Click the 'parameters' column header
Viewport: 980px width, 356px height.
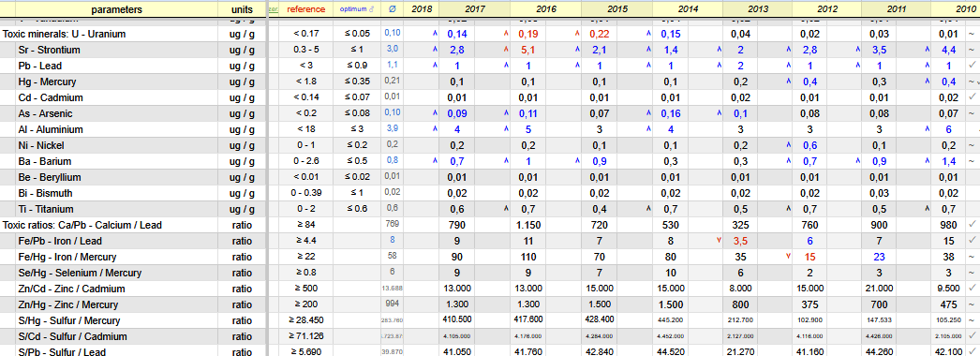tap(116, 9)
